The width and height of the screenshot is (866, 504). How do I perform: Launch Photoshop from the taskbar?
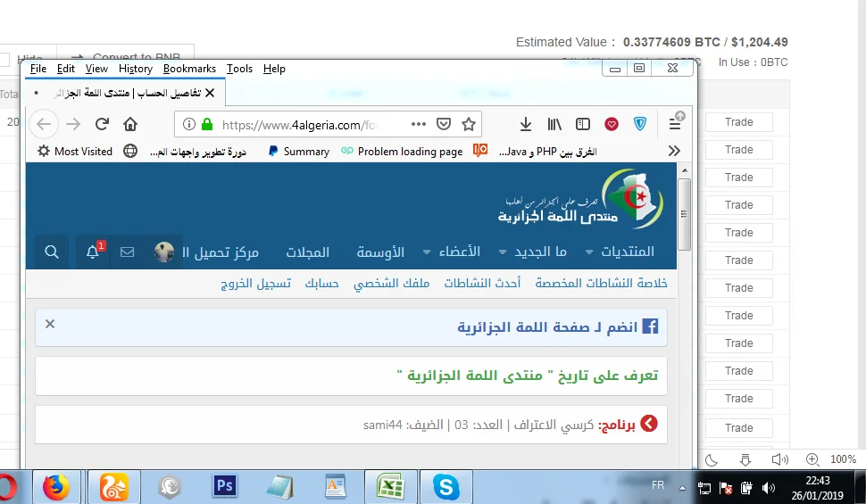[225, 486]
